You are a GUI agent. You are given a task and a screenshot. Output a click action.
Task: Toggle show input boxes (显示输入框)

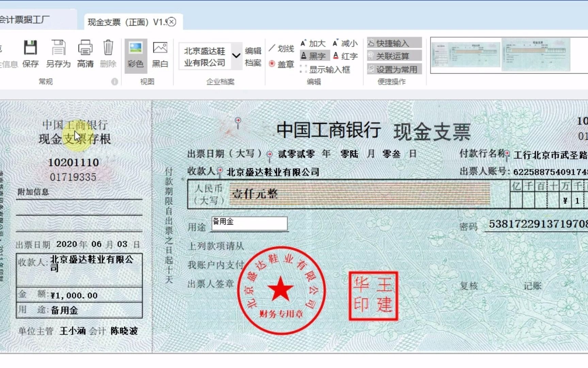pyautogui.click(x=325, y=70)
